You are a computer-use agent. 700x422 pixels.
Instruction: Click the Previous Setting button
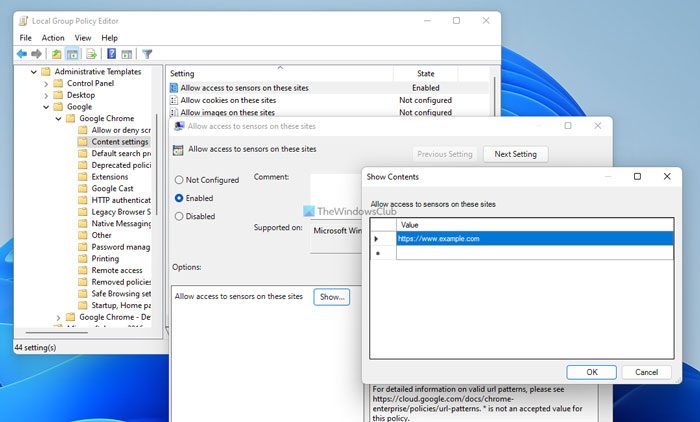445,154
